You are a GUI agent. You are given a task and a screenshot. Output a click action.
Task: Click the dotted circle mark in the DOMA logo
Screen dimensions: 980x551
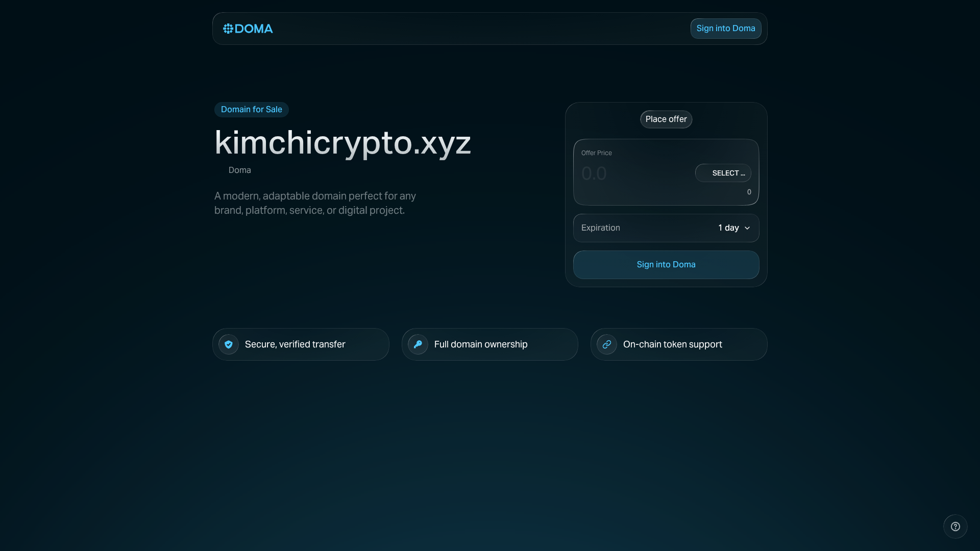click(228, 29)
